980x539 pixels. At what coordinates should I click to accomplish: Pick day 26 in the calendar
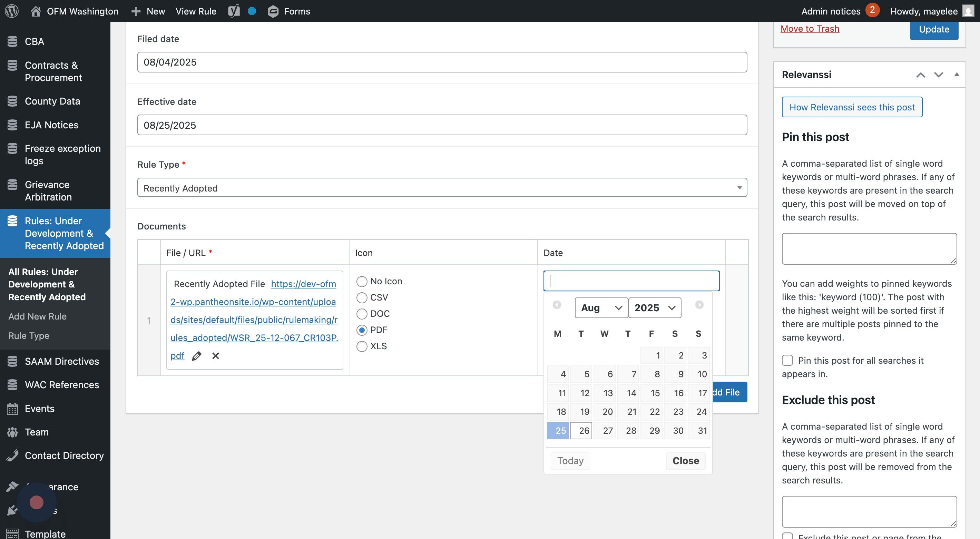[581, 431]
